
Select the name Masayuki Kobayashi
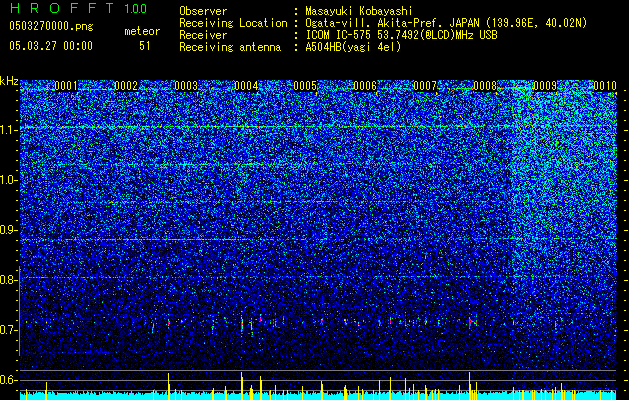coord(358,12)
